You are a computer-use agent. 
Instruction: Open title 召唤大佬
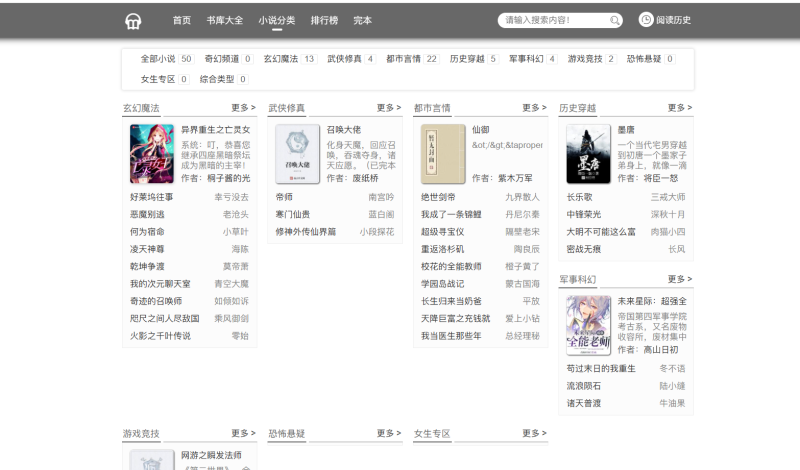coord(344,130)
